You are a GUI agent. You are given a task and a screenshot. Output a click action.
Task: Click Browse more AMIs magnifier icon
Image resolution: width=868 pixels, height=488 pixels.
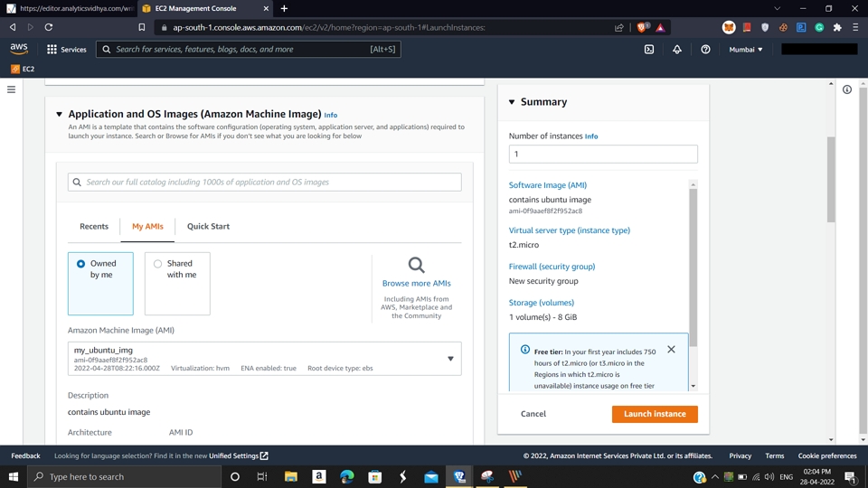(x=416, y=265)
